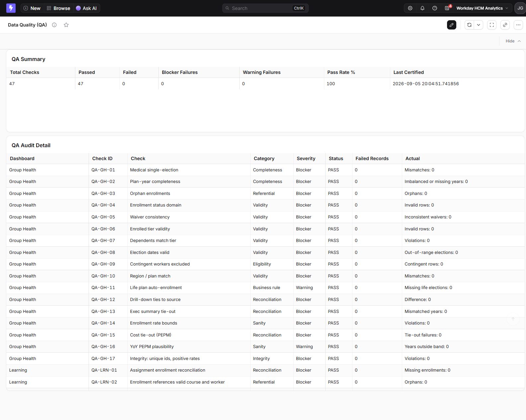The image size is (526, 420).
Task: Open the help question mark icon
Action: pos(435,8)
